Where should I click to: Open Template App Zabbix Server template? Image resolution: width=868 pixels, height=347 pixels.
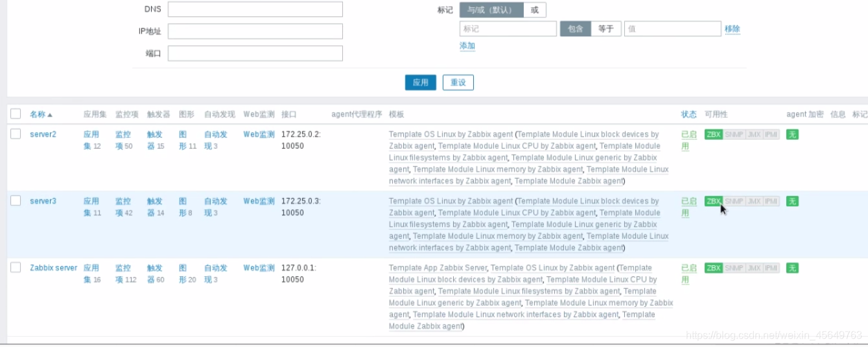pos(439,267)
